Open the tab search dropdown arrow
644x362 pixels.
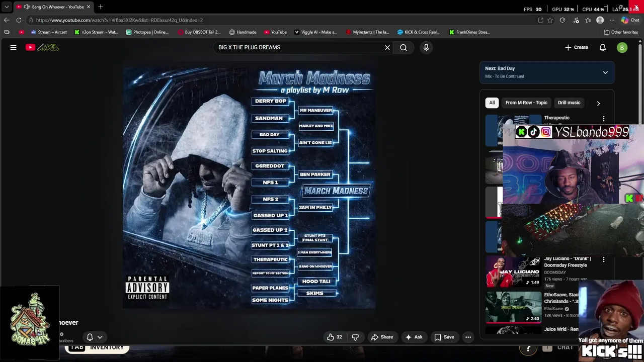[7, 7]
